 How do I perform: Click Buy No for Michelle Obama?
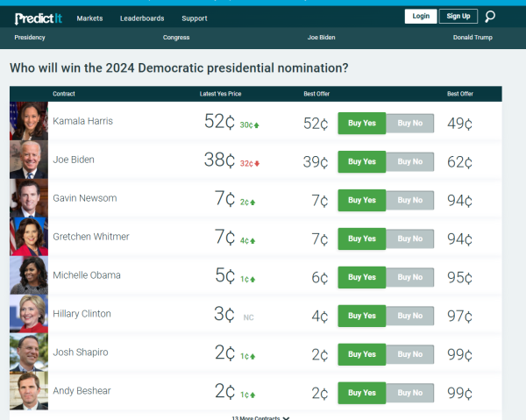click(x=410, y=277)
